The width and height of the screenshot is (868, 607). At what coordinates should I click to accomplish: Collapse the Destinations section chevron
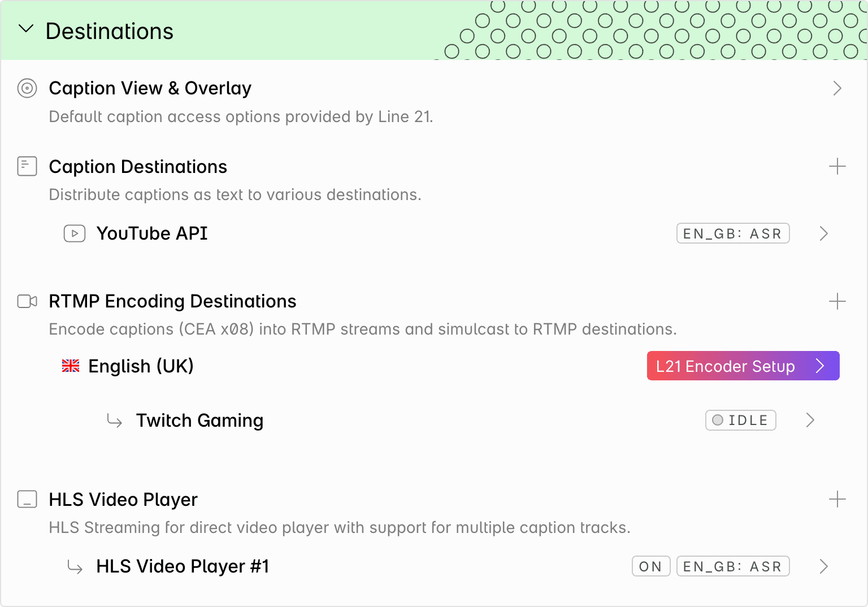pos(26,29)
